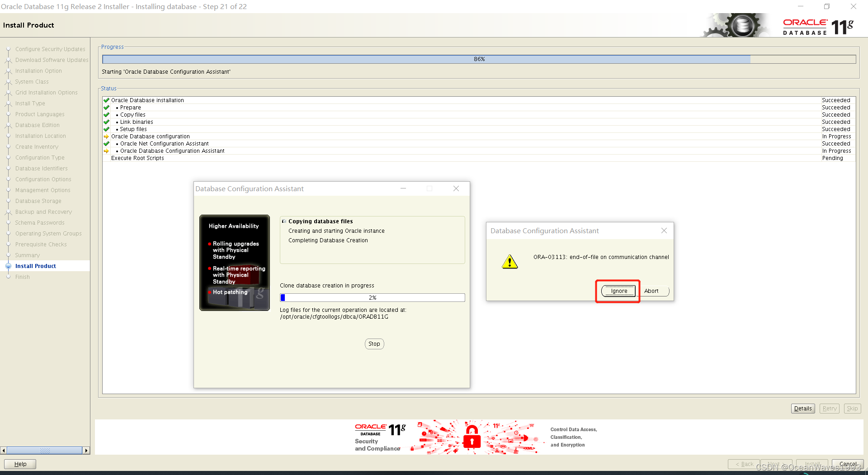Stop the clone database creation
The height and width of the screenshot is (475, 868).
click(374, 344)
